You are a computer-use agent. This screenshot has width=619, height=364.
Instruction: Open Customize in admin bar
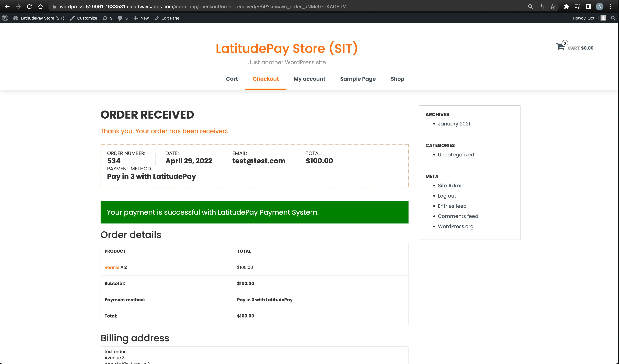tap(83, 18)
